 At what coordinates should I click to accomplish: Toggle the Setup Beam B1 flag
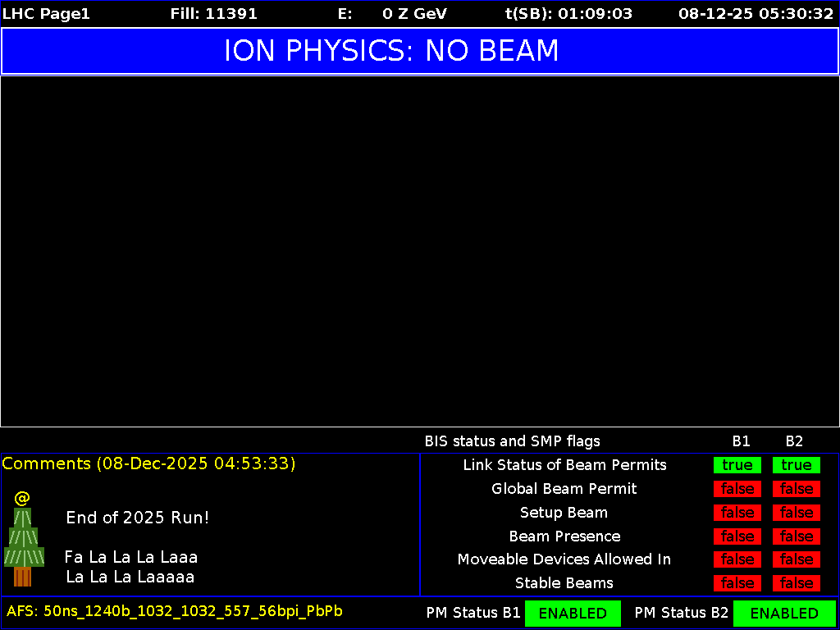tap(737, 513)
